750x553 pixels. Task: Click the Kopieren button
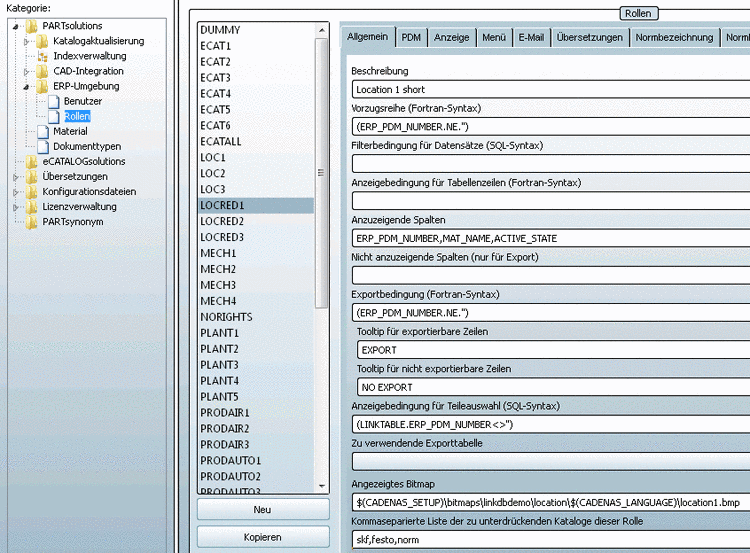263,537
